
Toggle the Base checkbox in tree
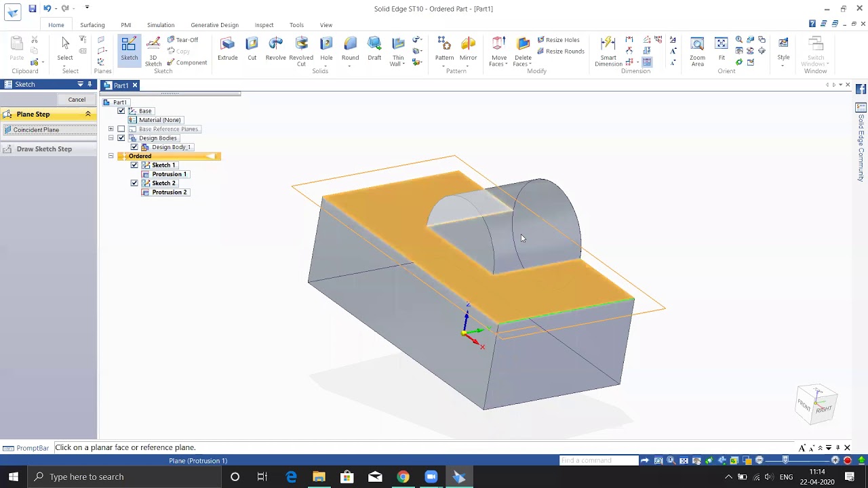(121, 110)
